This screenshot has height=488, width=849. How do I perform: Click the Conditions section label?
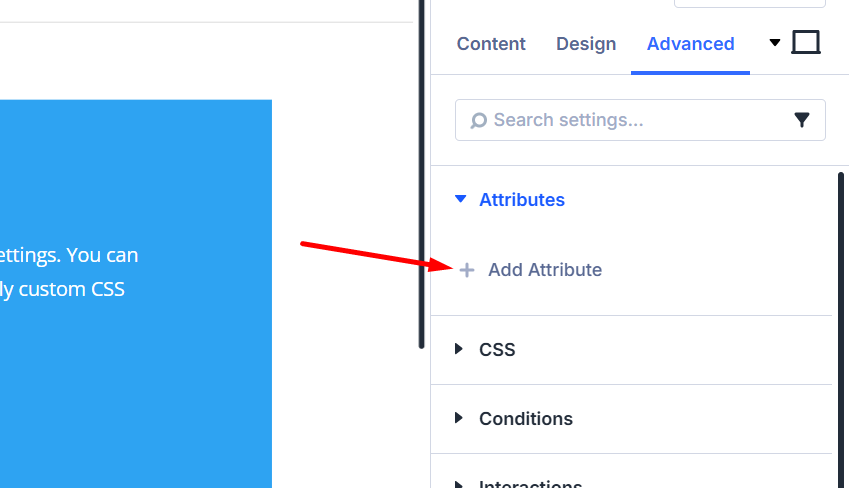(x=526, y=419)
